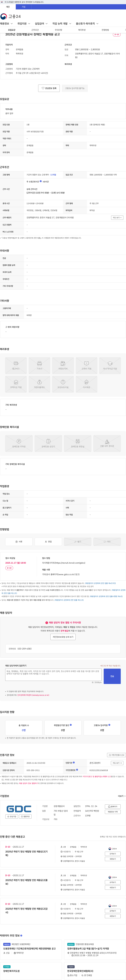Click the 면접 selection step box
This screenshot has height=980, width=126.
point(48,542)
